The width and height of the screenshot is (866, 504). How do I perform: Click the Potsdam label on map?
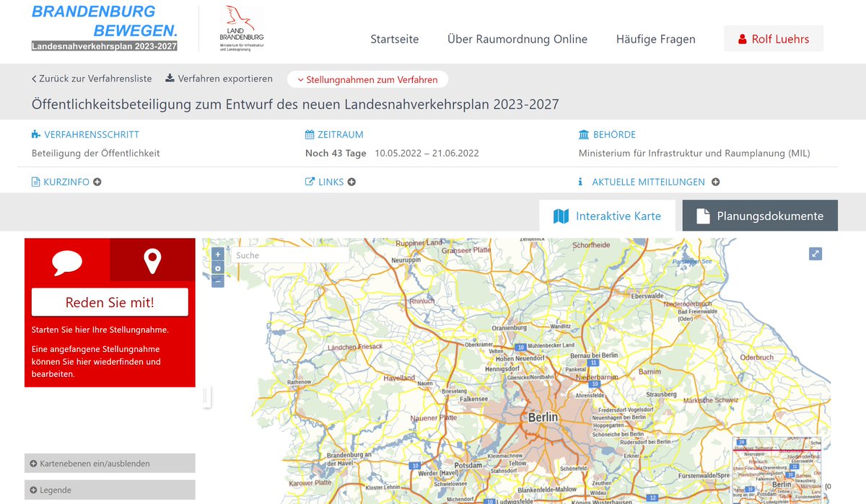(468, 466)
